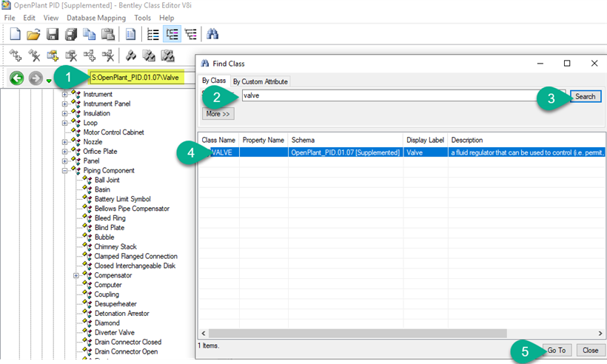Image resolution: width=607 pixels, height=364 pixels.
Task: Open the navigation history green dropdown arrow
Action: pos(49,81)
